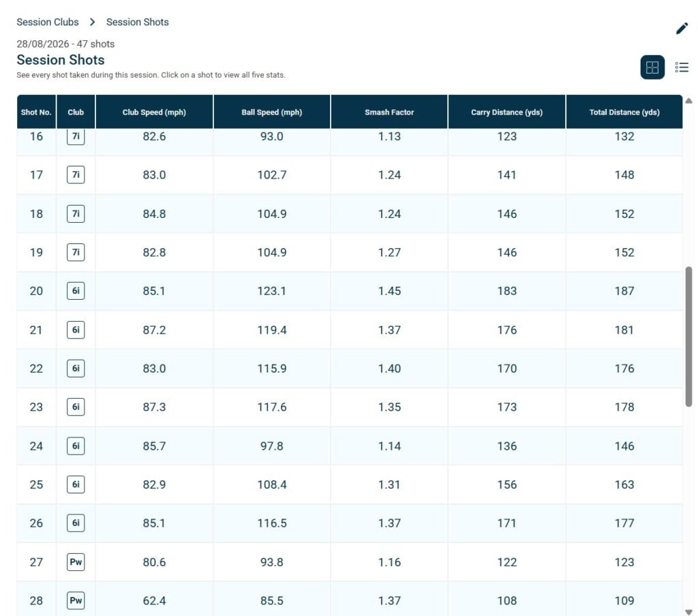698x616 pixels.
Task: Select the 7i club badge for shot 19
Action: 76,252
